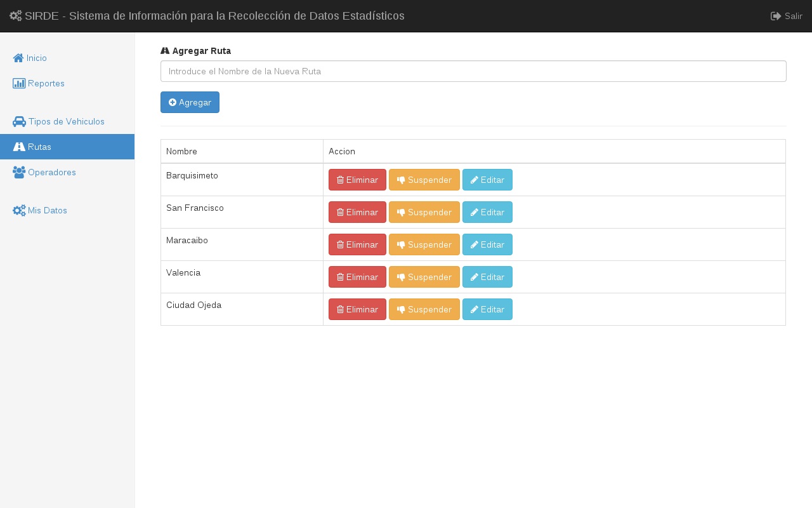Screen dimensions: 812x508
Task: Click the Nombre column header
Action: point(242,151)
